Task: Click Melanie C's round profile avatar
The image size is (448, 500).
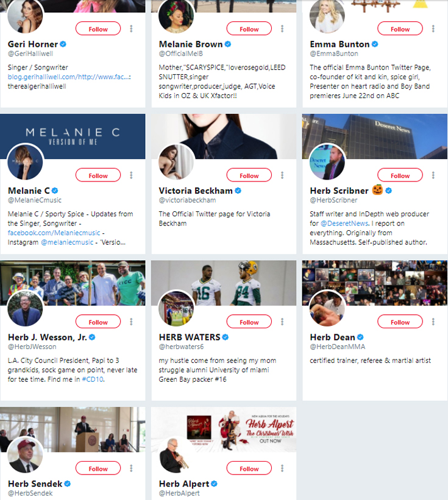Action: (26, 162)
